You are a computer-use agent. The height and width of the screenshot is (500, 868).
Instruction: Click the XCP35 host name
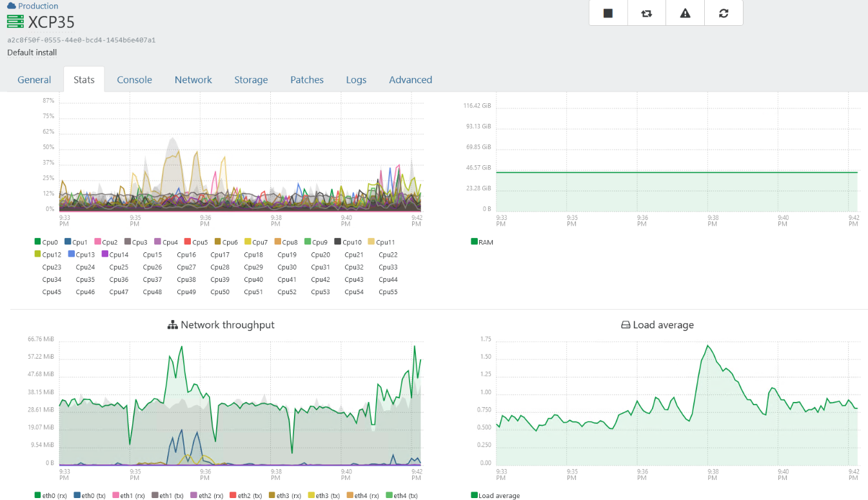pyautogui.click(x=52, y=22)
